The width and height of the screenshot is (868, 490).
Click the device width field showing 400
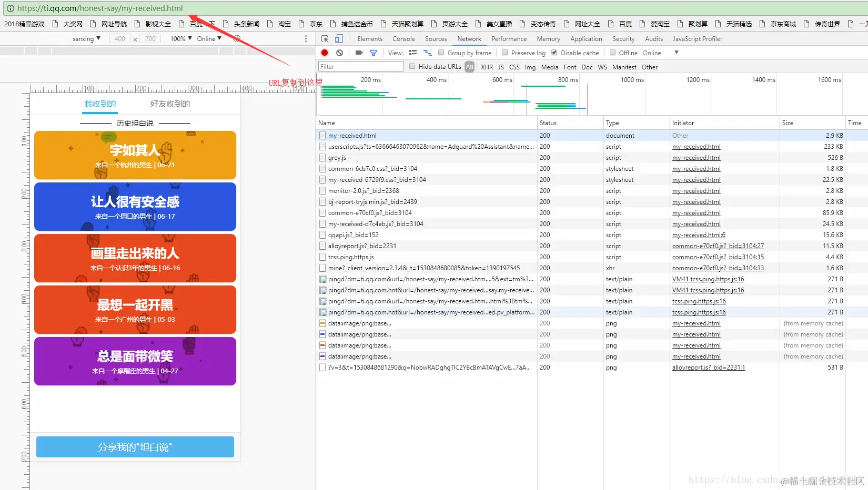coord(120,38)
